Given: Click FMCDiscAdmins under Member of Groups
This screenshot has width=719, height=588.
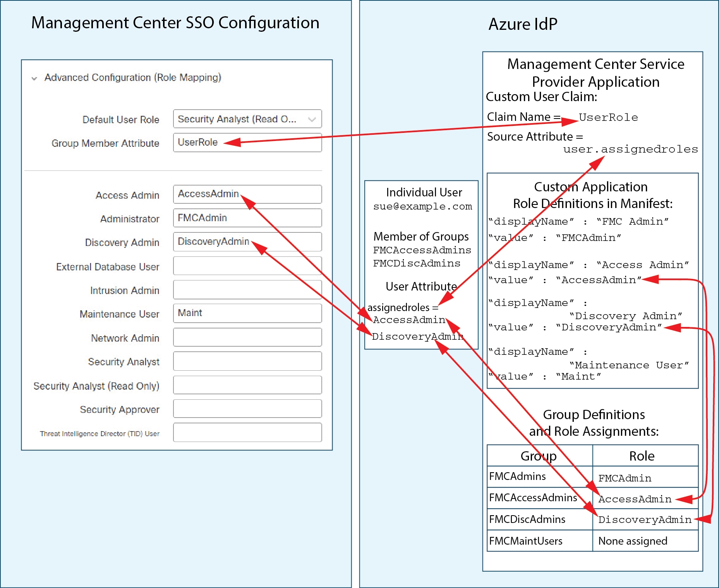Looking at the screenshot, I should (x=417, y=263).
